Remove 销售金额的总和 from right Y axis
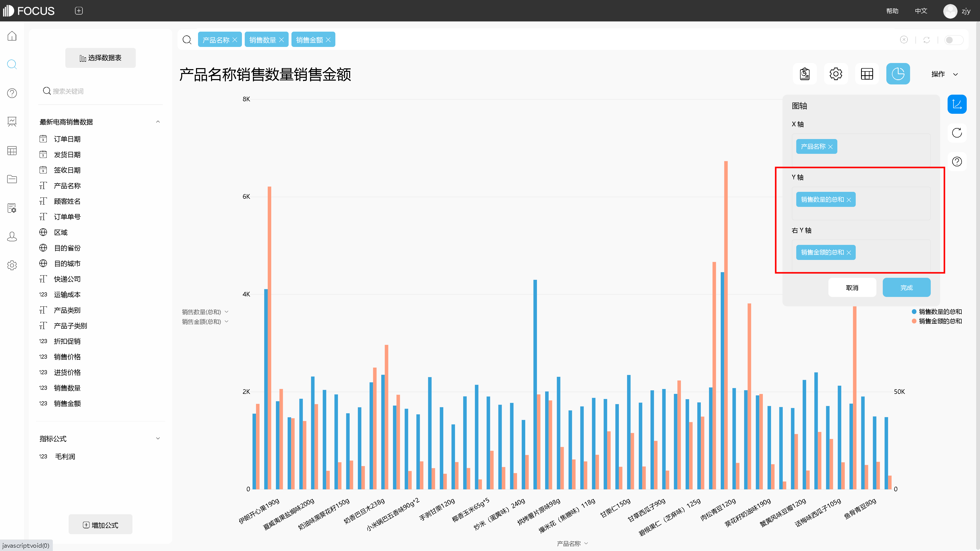 click(849, 253)
